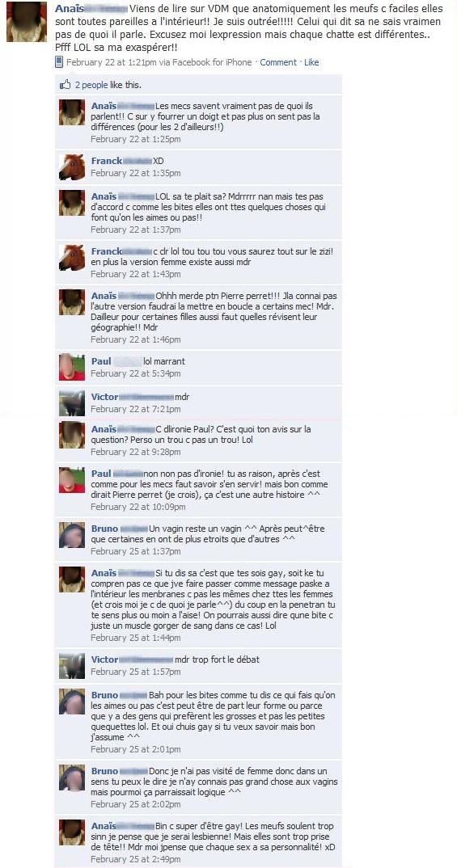Click the 'February 25 at 2:49pm' timestamp
The height and width of the screenshot is (868, 457).
[x=136, y=860]
